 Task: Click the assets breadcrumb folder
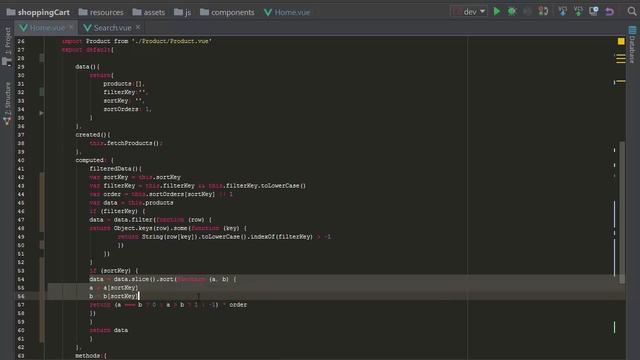point(149,12)
